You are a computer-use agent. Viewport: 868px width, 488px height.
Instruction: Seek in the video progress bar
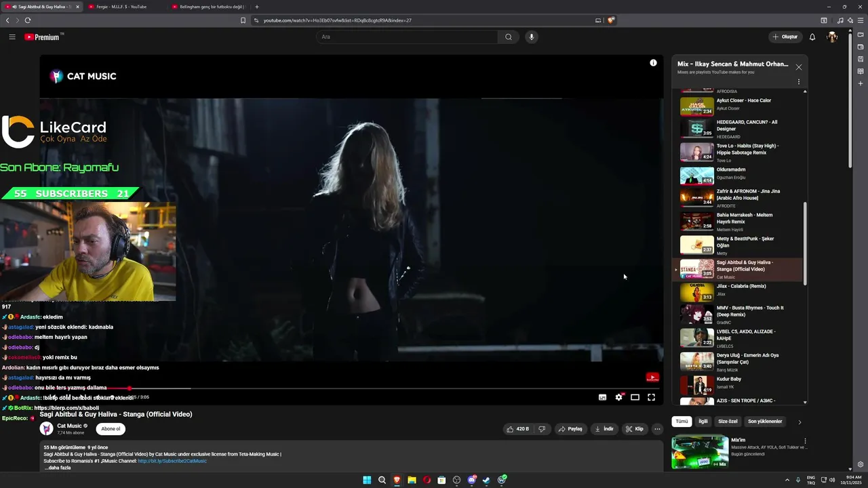tap(351, 388)
